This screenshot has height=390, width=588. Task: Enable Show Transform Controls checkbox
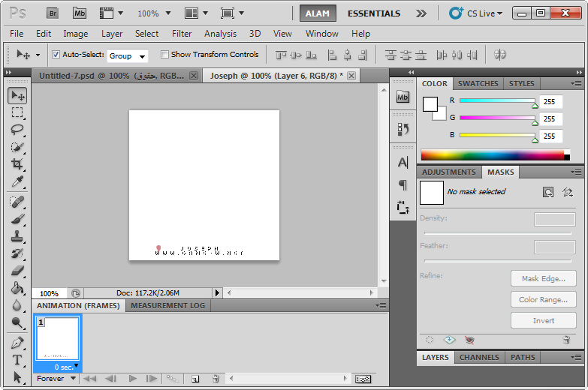tap(164, 55)
